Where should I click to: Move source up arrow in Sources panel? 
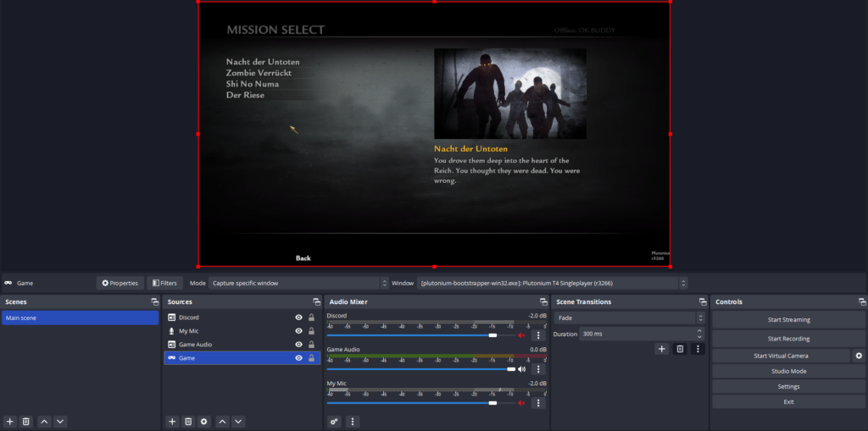coord(223,422)
